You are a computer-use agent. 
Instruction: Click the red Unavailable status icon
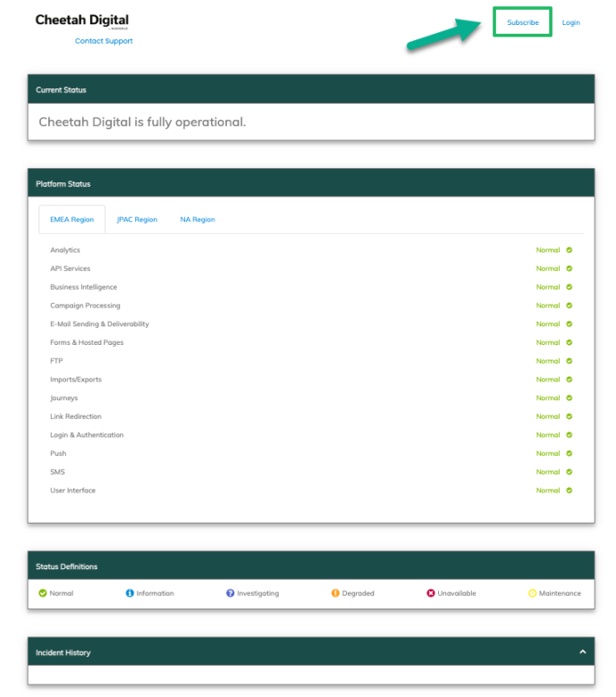(431, 593)
